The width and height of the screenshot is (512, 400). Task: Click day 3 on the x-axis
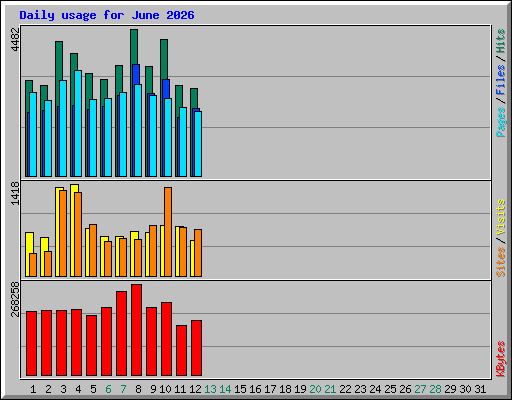click(63, 389)
